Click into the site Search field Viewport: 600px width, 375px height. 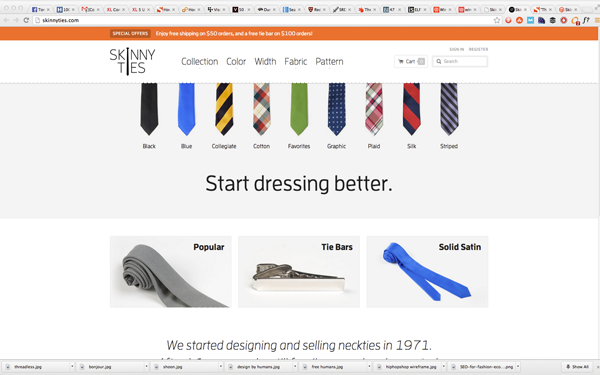pos(460,61)
